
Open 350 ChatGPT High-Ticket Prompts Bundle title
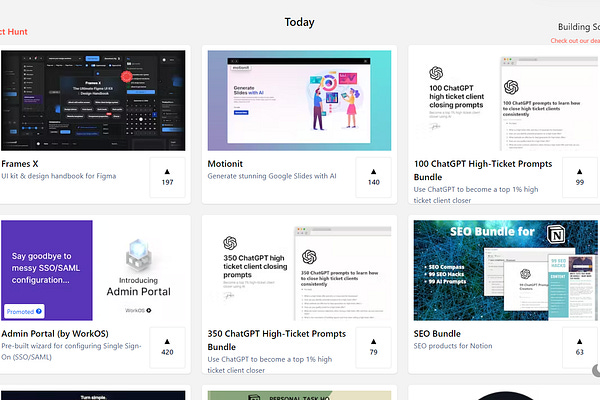pyautogui.click(x=277, y=340)
